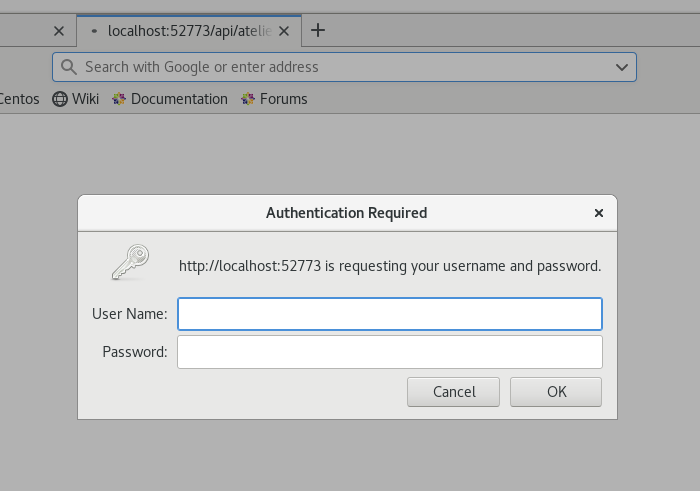Open the Forums bookmark
The width and height of the screenshot is (700, 491).
(x=274, y=99)
